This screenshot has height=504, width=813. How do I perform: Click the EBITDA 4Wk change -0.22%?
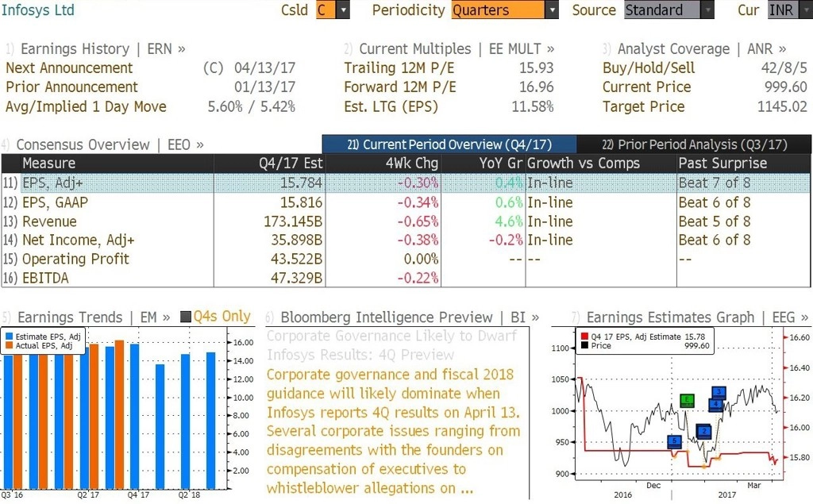point(418,278)
